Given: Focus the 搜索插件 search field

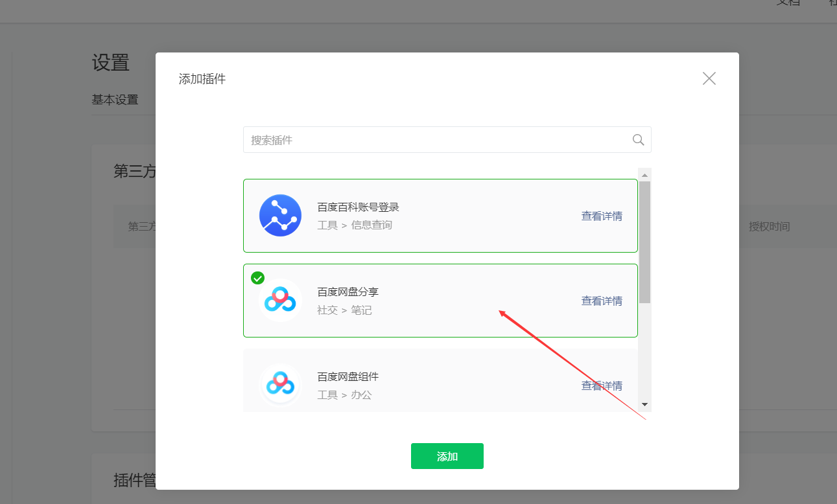Looking at the screenshot, I should tap(447, 140).
